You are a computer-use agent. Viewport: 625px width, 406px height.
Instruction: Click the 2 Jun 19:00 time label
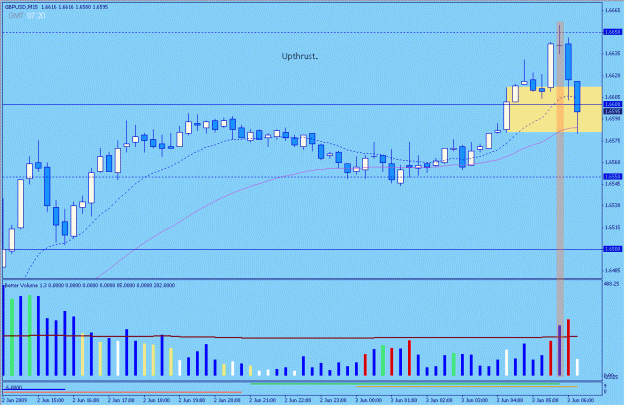pos(192,400)
